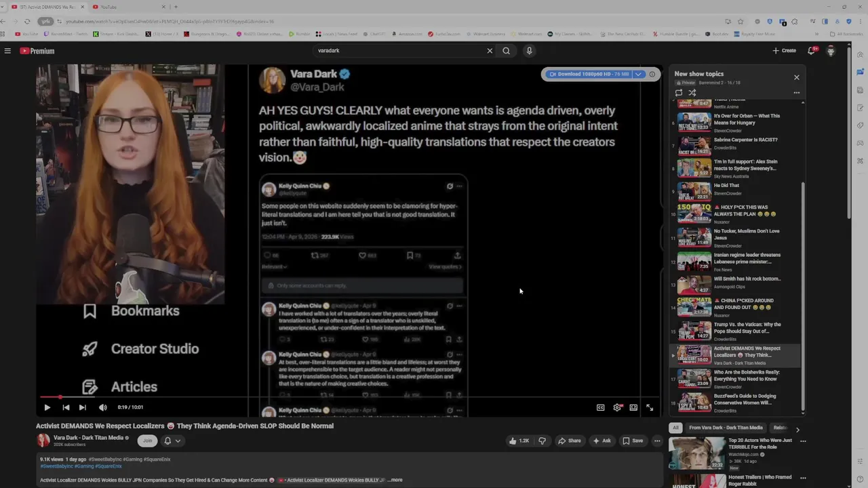868x488 pixels.
Task: Start voice search with the microphone
Action: pyautogui.click(x=530, y=51)
